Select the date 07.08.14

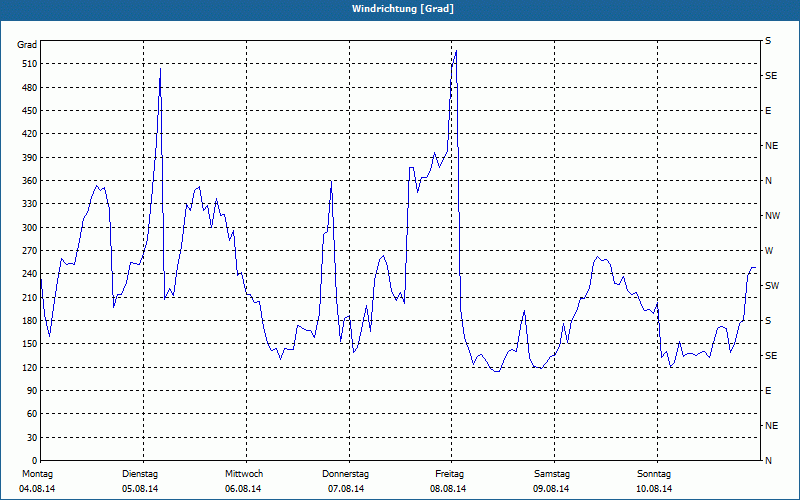pyautogui.click(x=346, y=489)
